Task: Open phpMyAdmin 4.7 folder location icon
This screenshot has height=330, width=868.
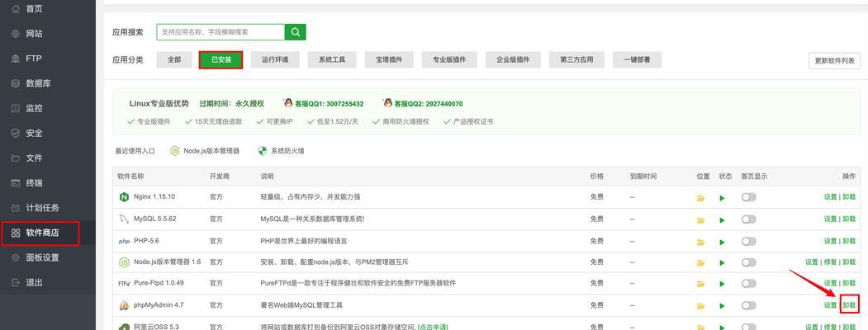Action: 701,306
